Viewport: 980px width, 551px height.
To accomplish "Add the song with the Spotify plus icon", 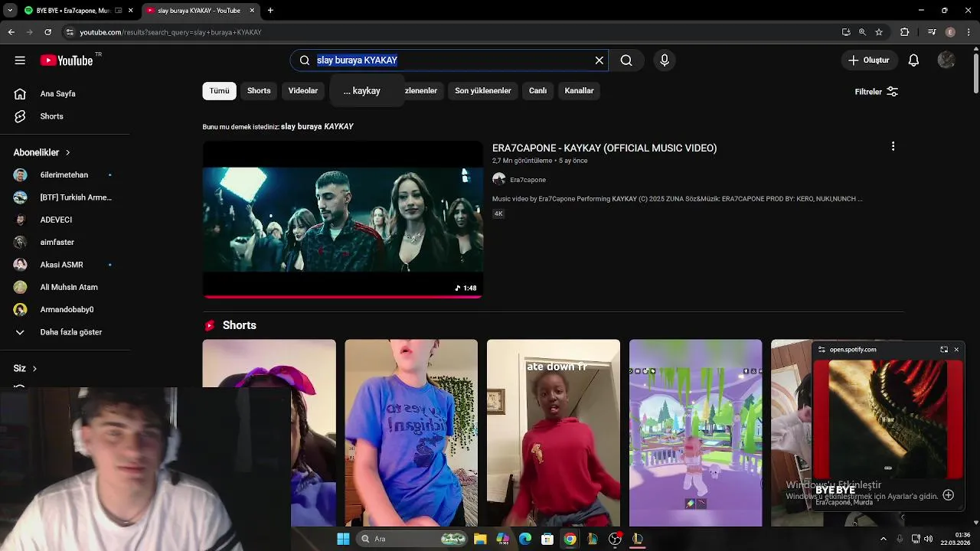I will pos(948,495).
